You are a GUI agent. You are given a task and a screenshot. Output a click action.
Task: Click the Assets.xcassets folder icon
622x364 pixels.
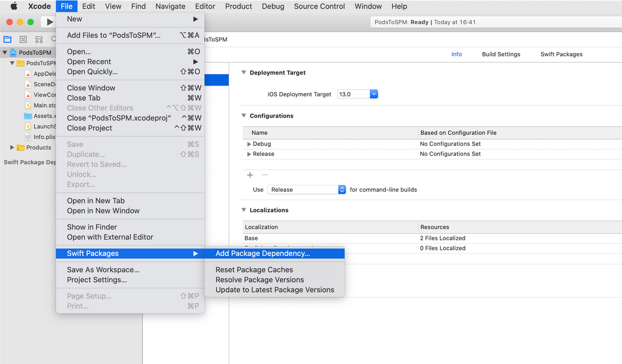tap(28, 116)
